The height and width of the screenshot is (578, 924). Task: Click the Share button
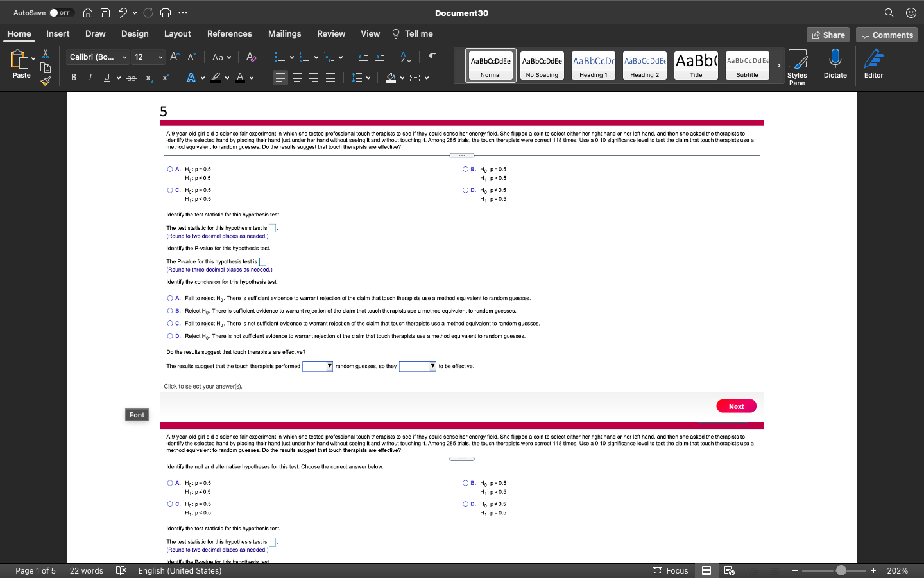coord(828,35)
